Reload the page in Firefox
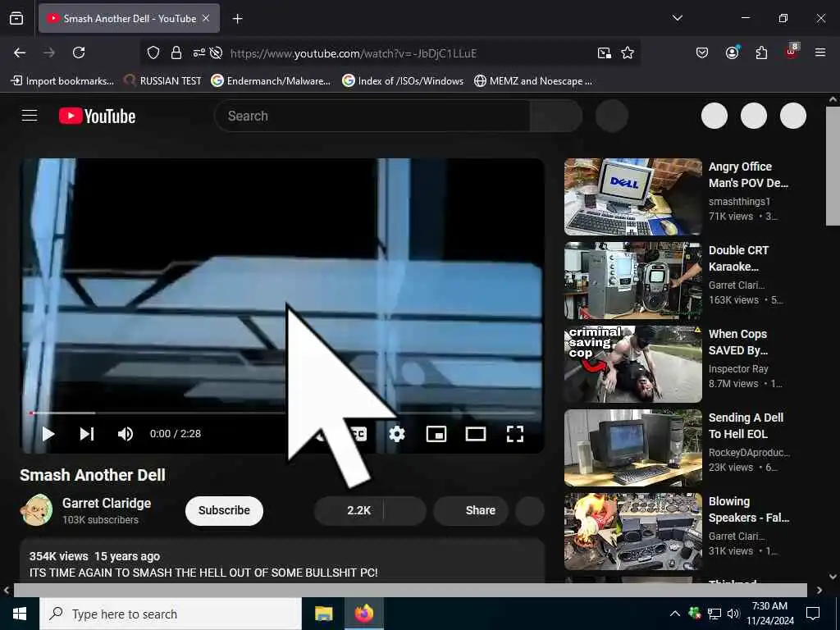 [79, 52]
